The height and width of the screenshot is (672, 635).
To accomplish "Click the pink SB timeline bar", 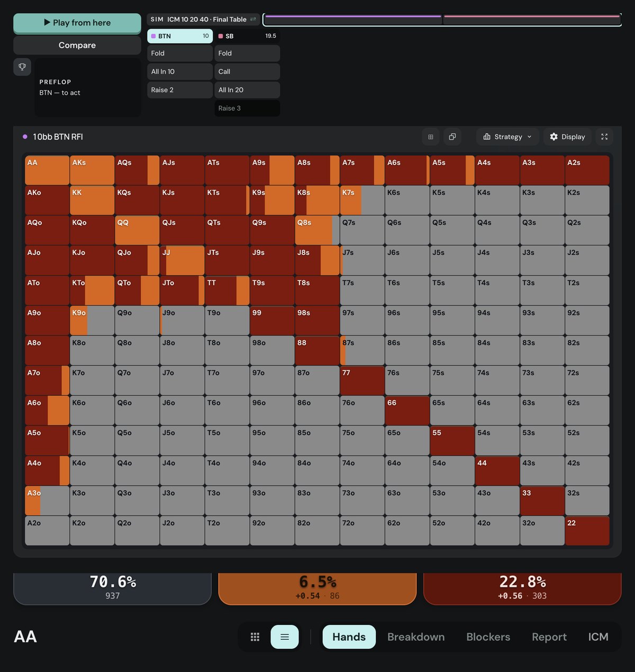I will pyautogui.click(x=532, y=16).
